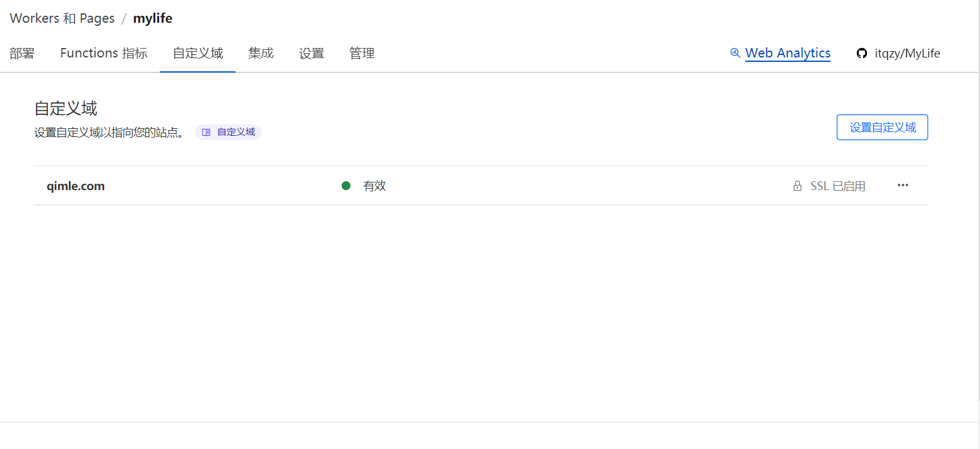
Task: Open the three-dot menu for qimle.com
Action: coord(903,185)
